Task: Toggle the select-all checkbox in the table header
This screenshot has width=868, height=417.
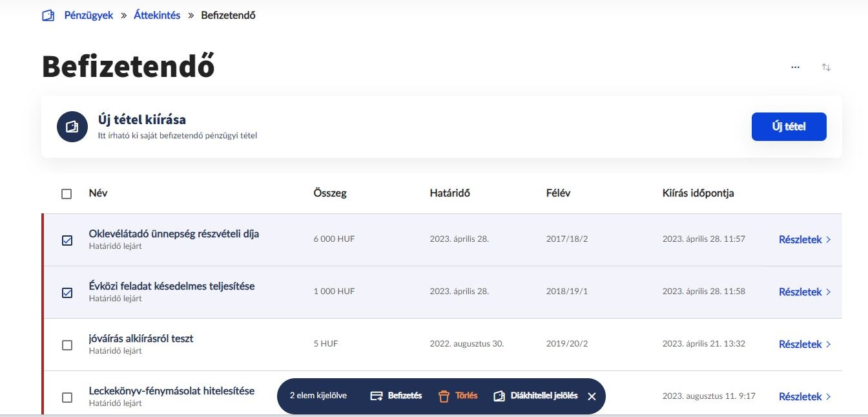Action: click(67, 194)
